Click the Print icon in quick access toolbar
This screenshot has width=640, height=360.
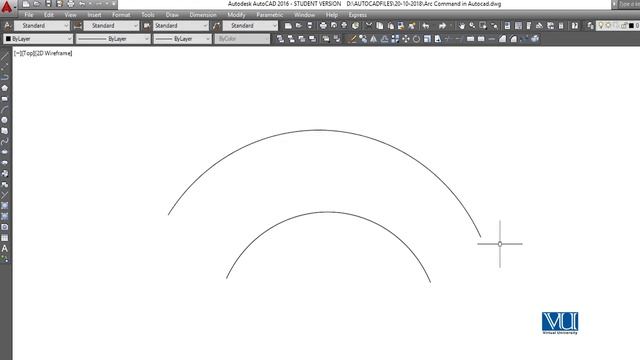(x=71, y=4)
